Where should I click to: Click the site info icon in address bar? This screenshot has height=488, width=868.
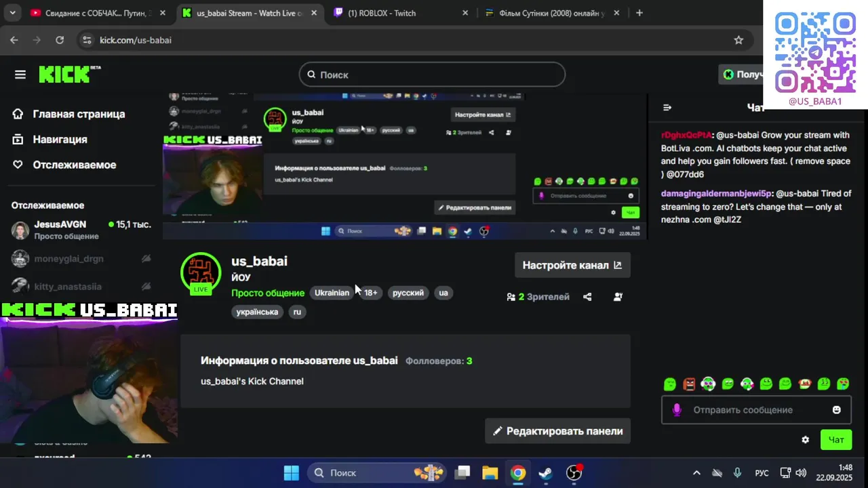click(x=86, y=40)
